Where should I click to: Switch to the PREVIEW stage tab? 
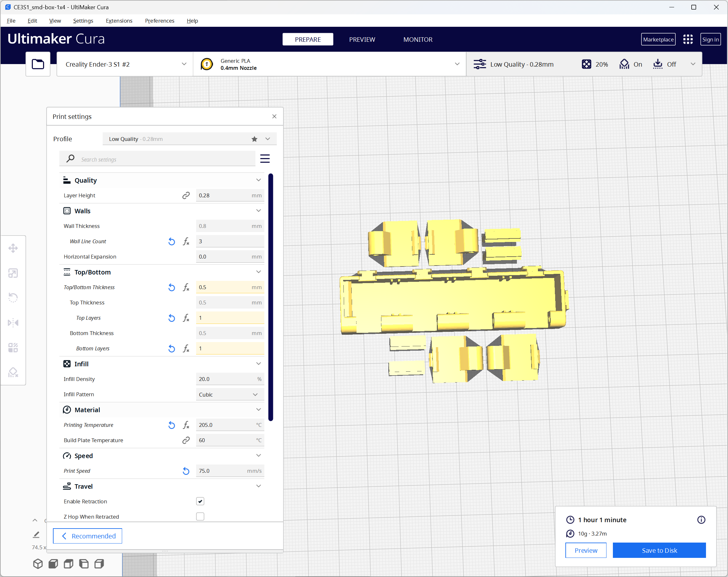tap(362, 40)
